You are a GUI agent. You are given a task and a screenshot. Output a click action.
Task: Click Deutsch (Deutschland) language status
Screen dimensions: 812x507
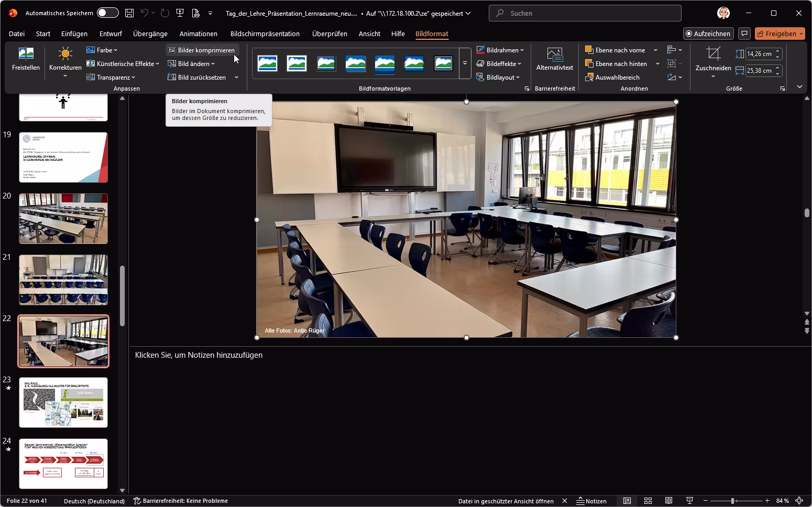coord(94,501)
